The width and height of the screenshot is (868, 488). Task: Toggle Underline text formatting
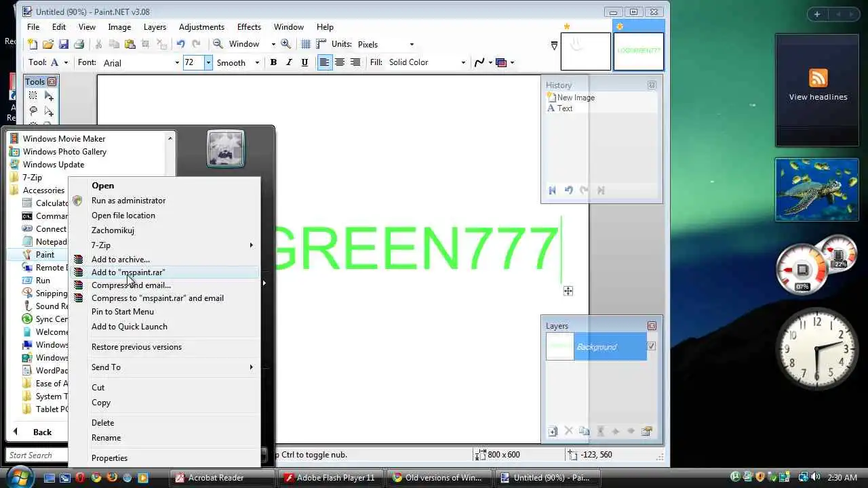pyautogui.click(x=304, y=62)
